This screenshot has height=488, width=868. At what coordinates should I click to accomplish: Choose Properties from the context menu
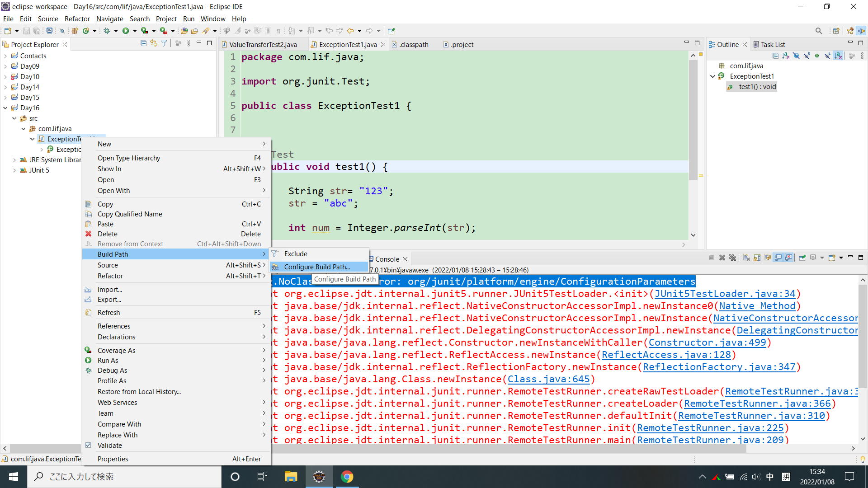click(x=113, y=459)
